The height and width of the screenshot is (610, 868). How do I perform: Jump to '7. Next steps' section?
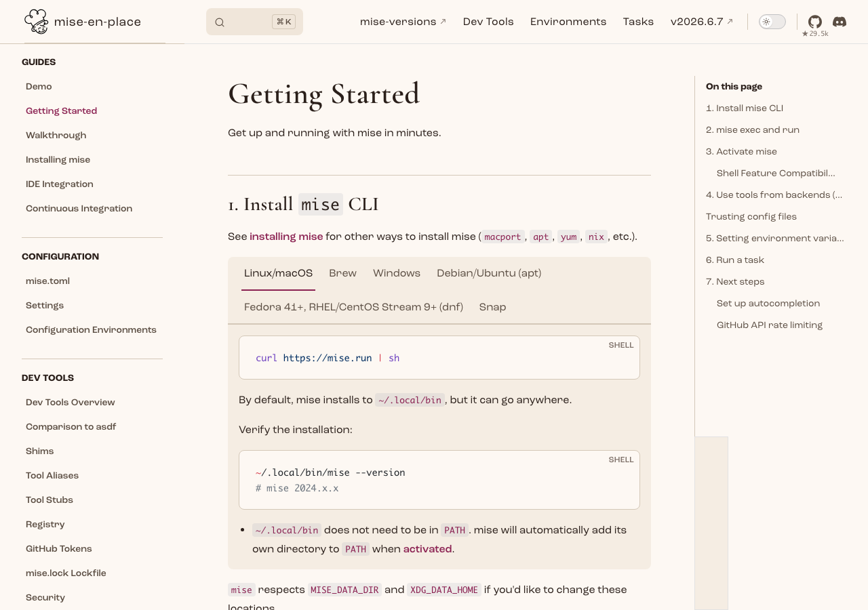pos(735,282)
